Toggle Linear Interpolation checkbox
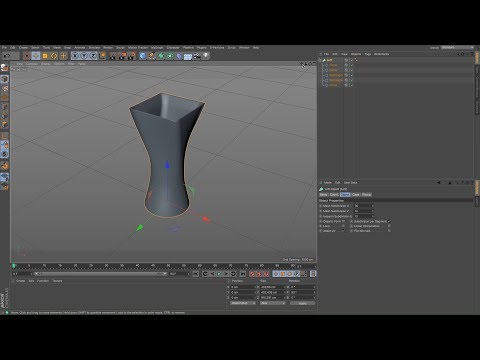The height and width of the screenshot is (360, 480). coord(389,226)
